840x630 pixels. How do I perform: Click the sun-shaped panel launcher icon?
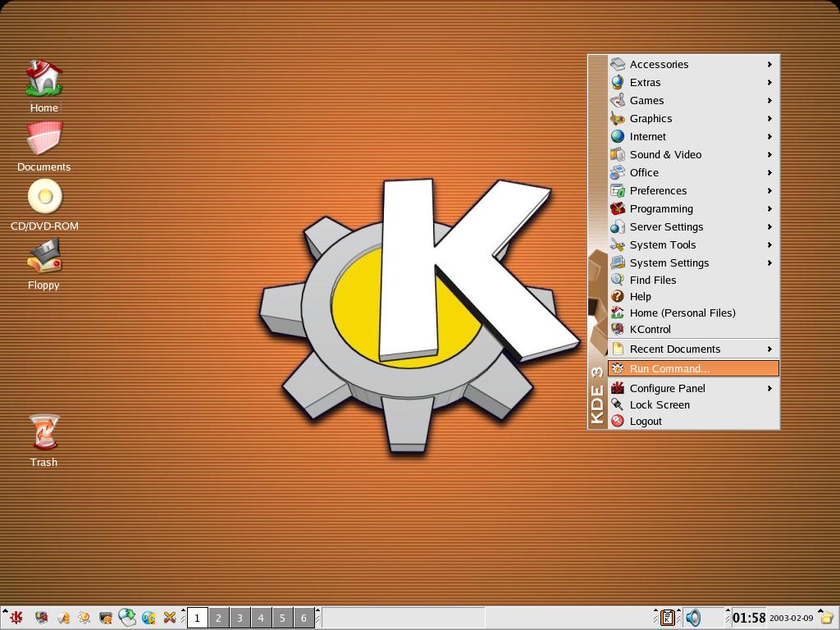click(x=84, y=618)
